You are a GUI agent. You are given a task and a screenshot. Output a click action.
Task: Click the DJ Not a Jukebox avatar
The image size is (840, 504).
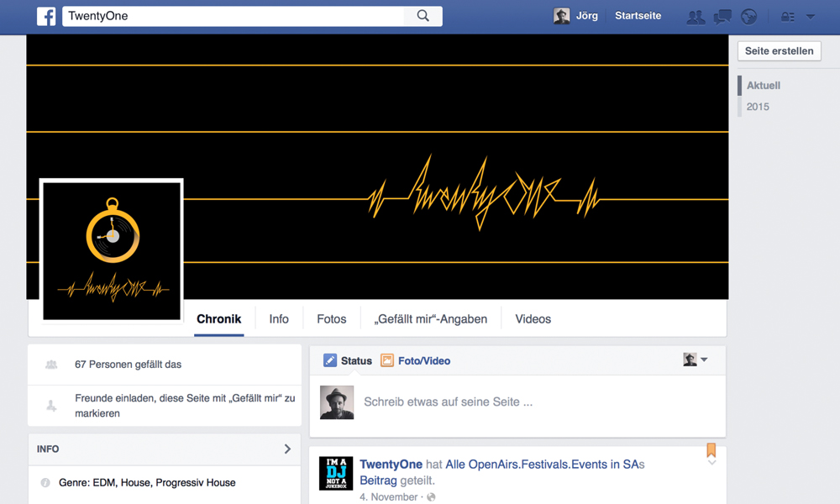[336, 474]
